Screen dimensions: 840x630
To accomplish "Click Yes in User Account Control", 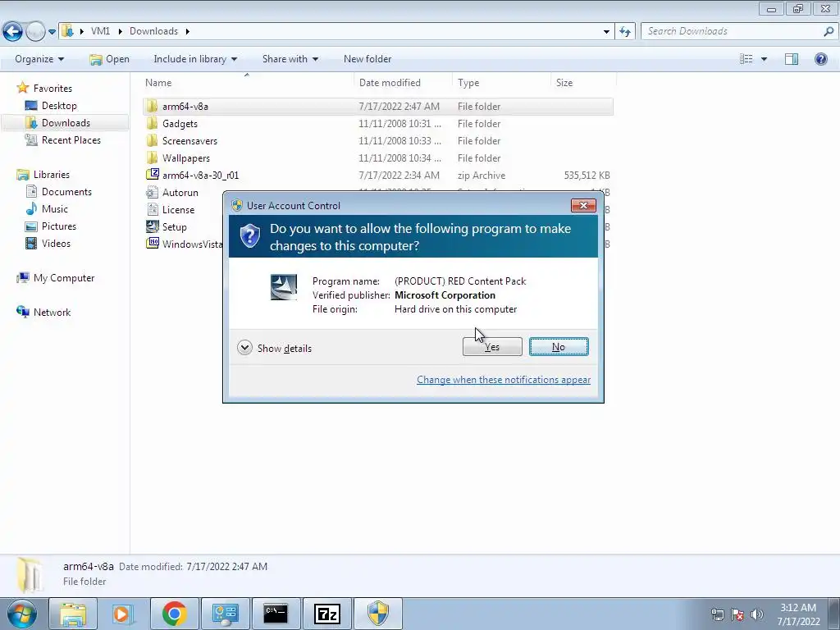I will pos(492,347).
